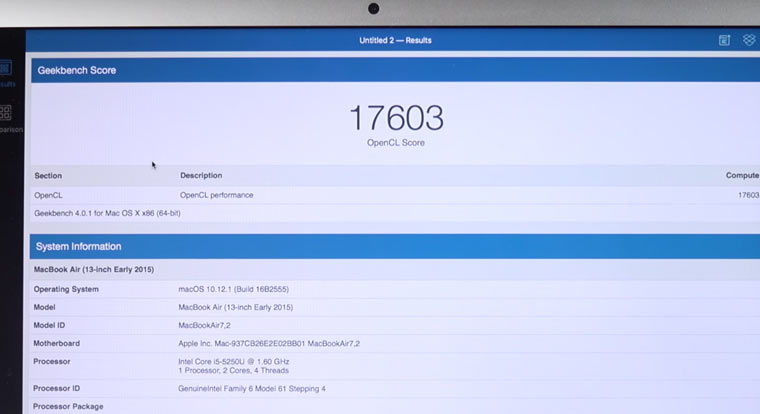Click the 'Motherboard' row label
Image resolution: width=760 pixels, height=414 pixels.
pyautogui.click(x=56, y=343)
